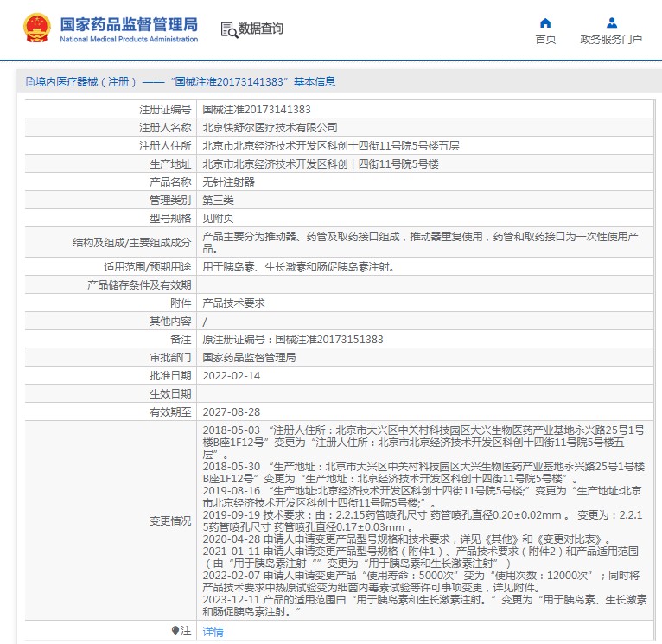The width and height of the screenshot is (662, 644).
Task: Click the 境内医疗器械(注册) section heading
Action: pyautogui.click(x=85, y=82)
